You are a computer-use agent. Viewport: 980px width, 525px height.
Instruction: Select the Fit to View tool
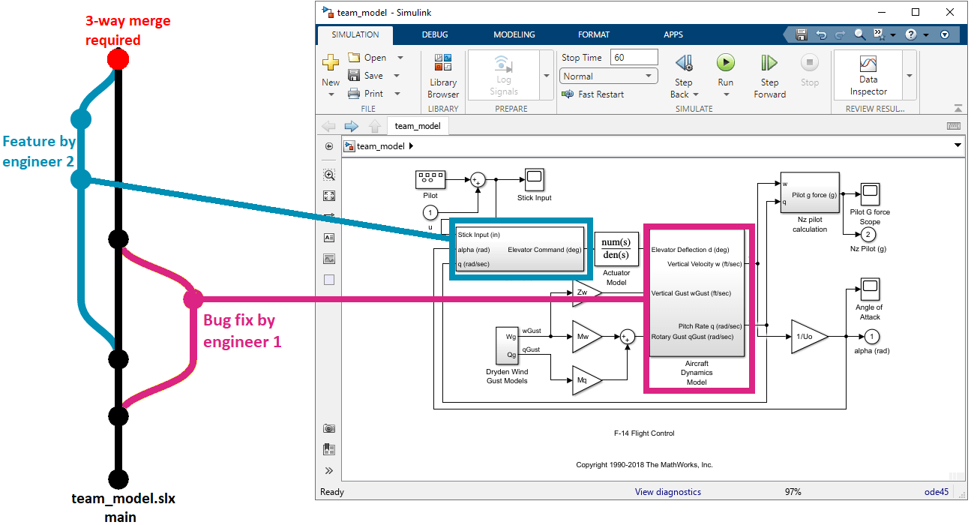pyautogui.click(x=329, y=196)
